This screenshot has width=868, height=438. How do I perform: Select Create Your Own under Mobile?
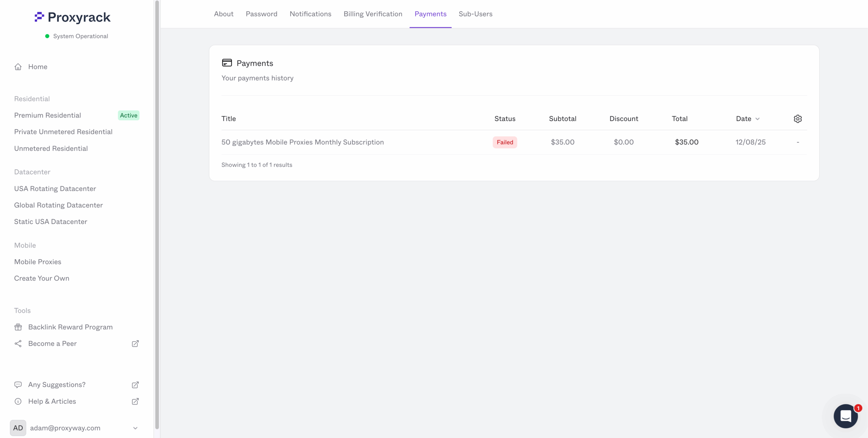pos(42,278)
